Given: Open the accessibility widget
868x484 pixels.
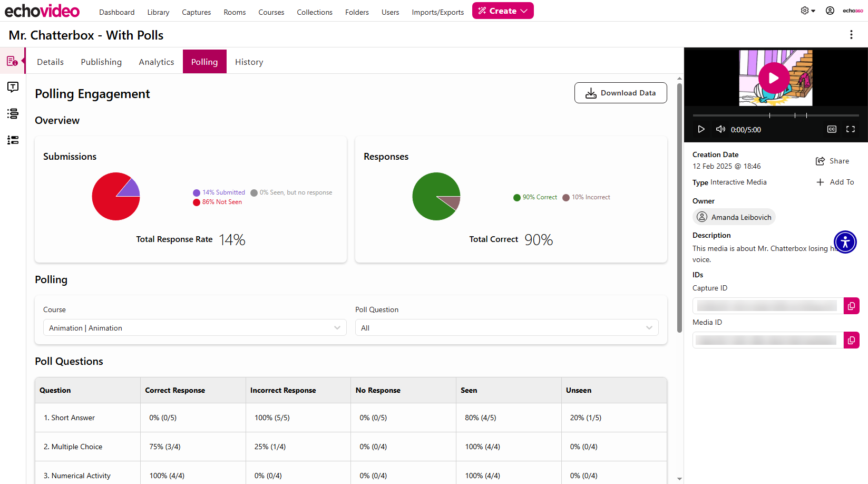Looking at the screenshot, I should click(x=845, y=242).
